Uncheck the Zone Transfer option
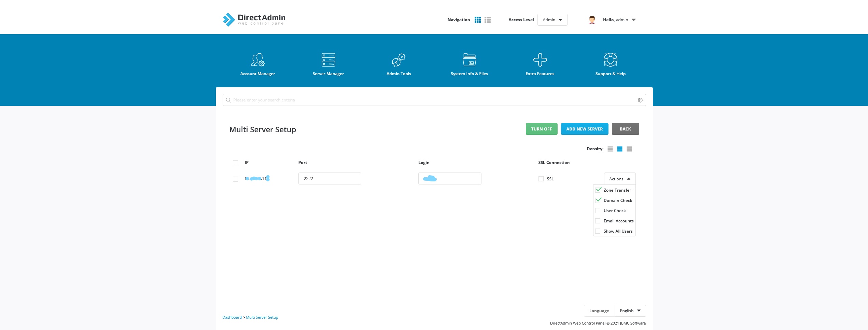Screen dimensions: 868x330 pyautogui.click(x=598, y=190)
